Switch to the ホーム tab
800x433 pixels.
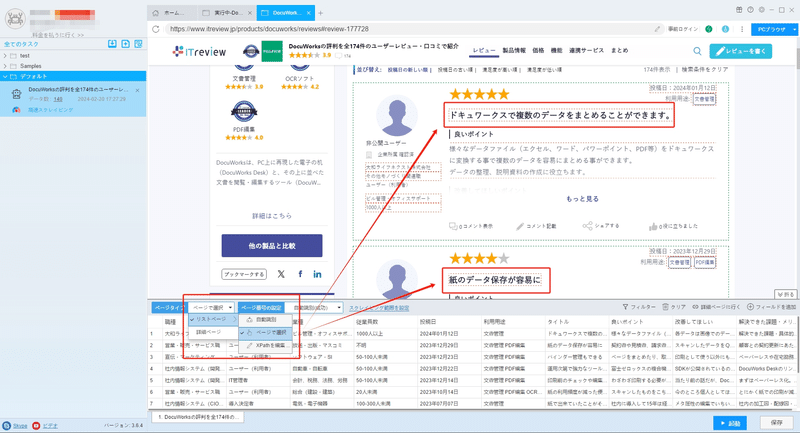172,13
